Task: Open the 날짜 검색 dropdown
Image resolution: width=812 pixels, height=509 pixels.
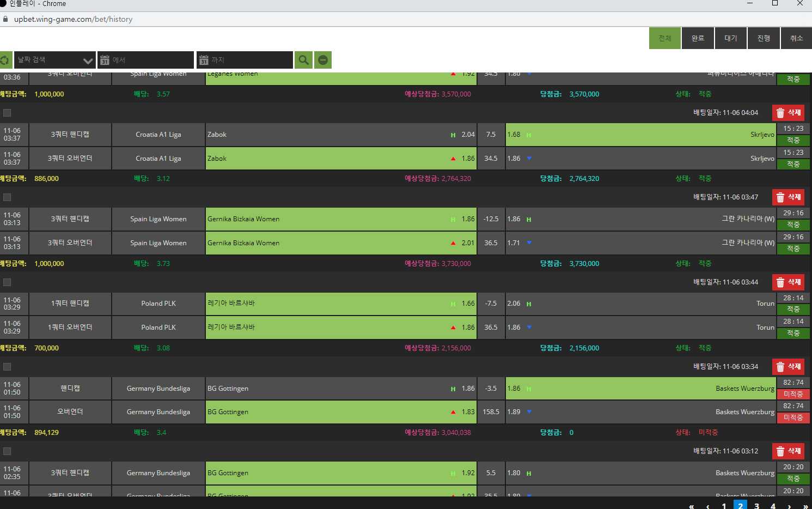Action: tap(54, 60)
